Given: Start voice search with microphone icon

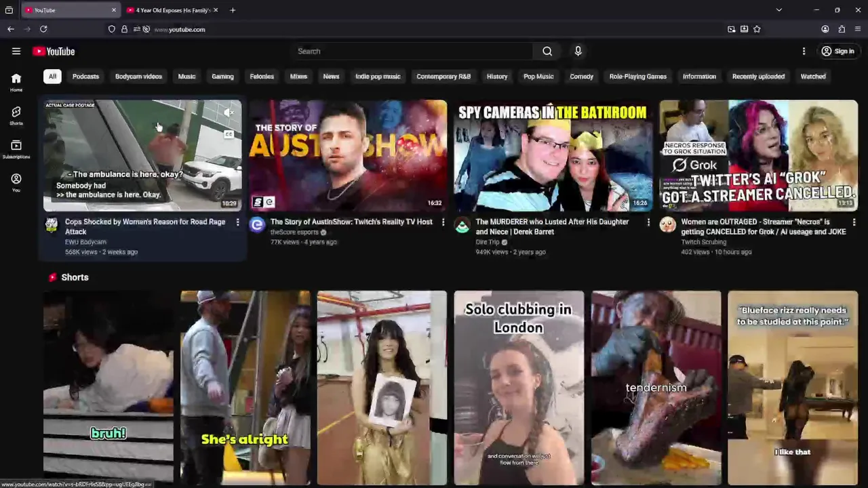Looking at the screenshot, I should [578, 51].
